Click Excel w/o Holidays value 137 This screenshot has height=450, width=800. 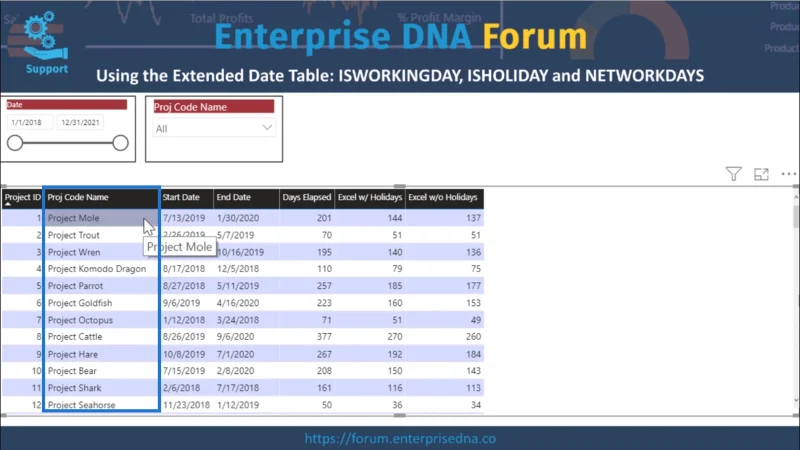(x=473, y=218)
